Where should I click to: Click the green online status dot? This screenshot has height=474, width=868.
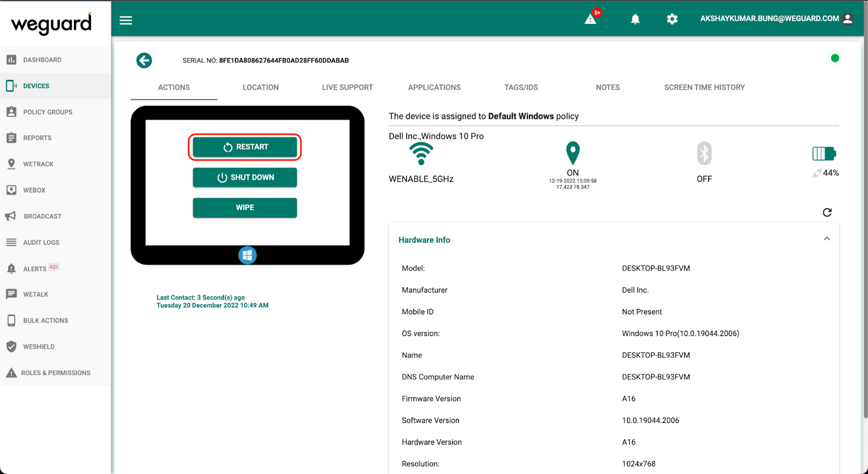[835, 58]
